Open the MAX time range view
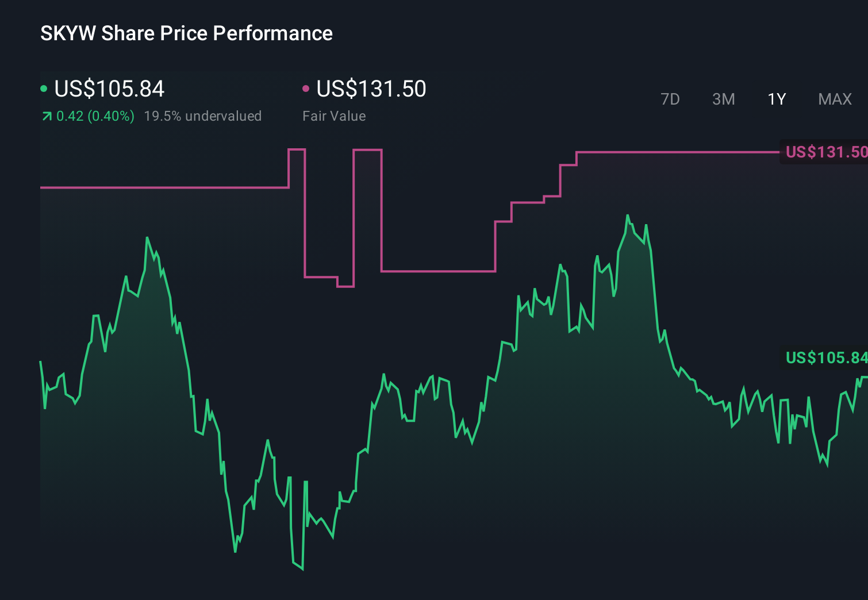 click(x=834, y=99)
